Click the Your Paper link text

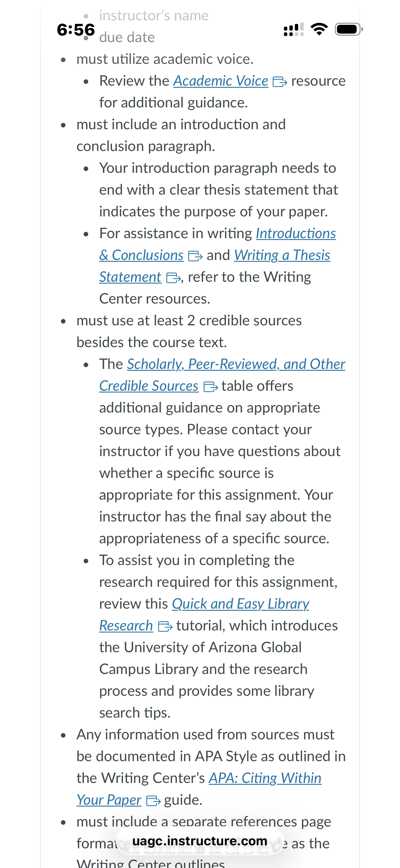109,800
